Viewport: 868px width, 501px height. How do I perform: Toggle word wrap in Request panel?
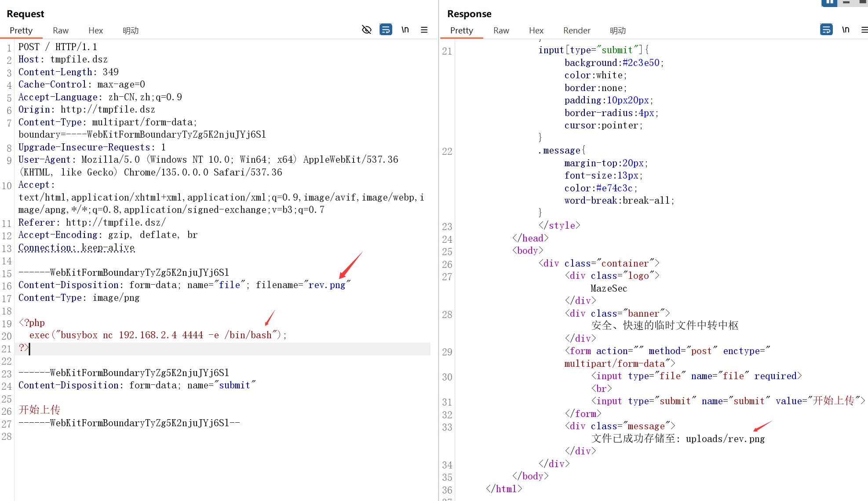tap(386, 30)
